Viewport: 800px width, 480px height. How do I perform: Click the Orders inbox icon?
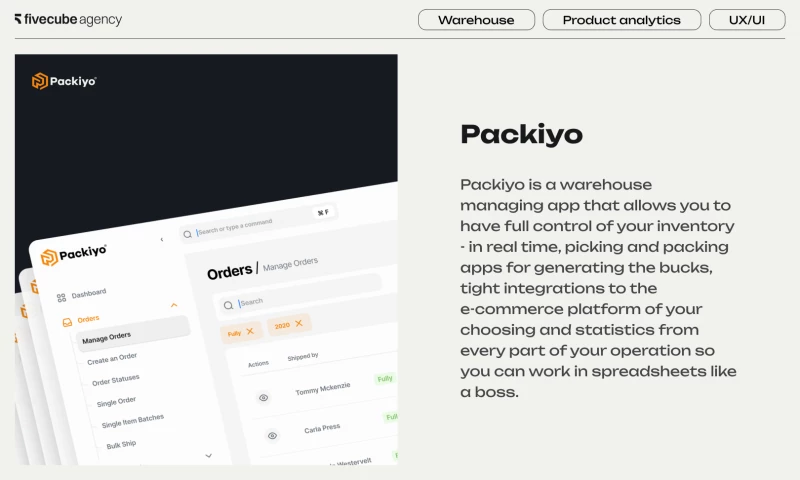click(67, 322)
